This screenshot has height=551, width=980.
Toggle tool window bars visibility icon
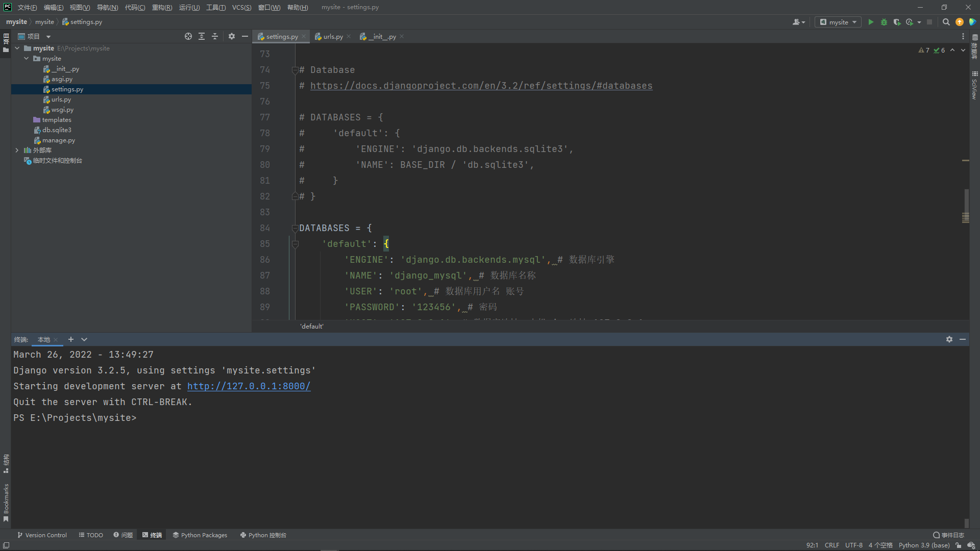(x=6, y=545)
